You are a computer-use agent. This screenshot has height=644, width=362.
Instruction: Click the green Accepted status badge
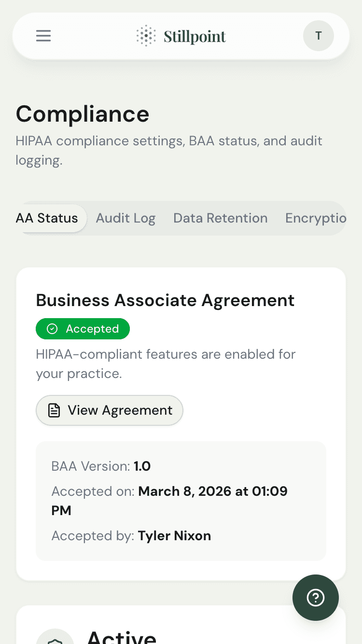83,329
